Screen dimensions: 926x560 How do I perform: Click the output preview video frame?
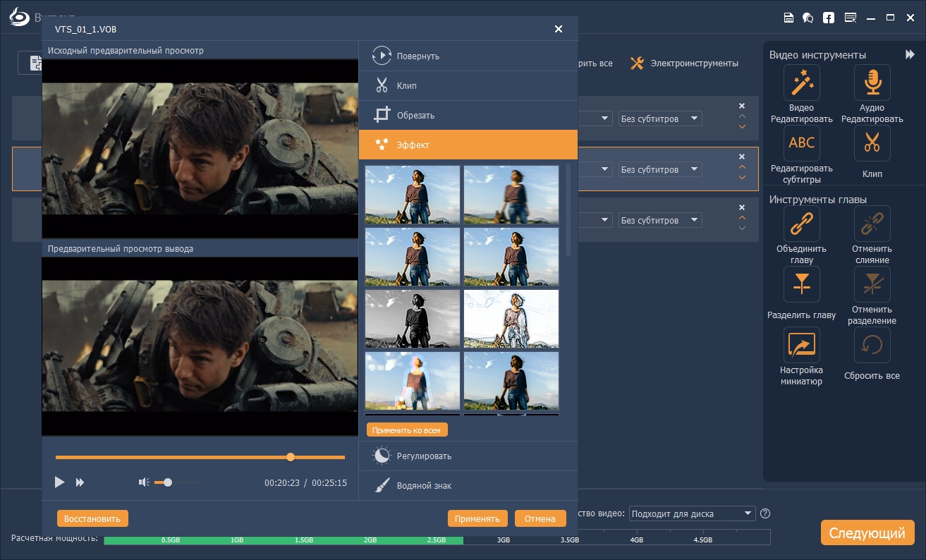200,346
